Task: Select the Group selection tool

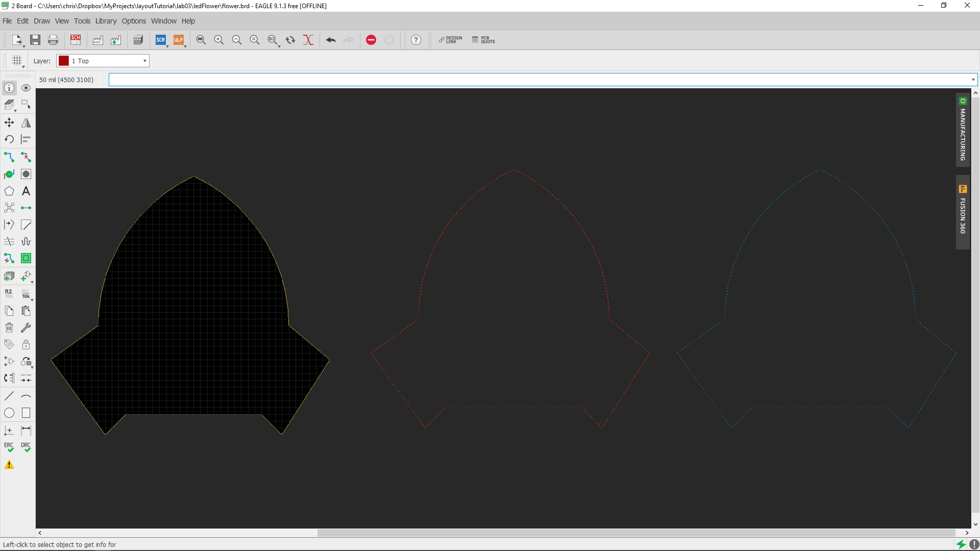Action: (26, 105)
